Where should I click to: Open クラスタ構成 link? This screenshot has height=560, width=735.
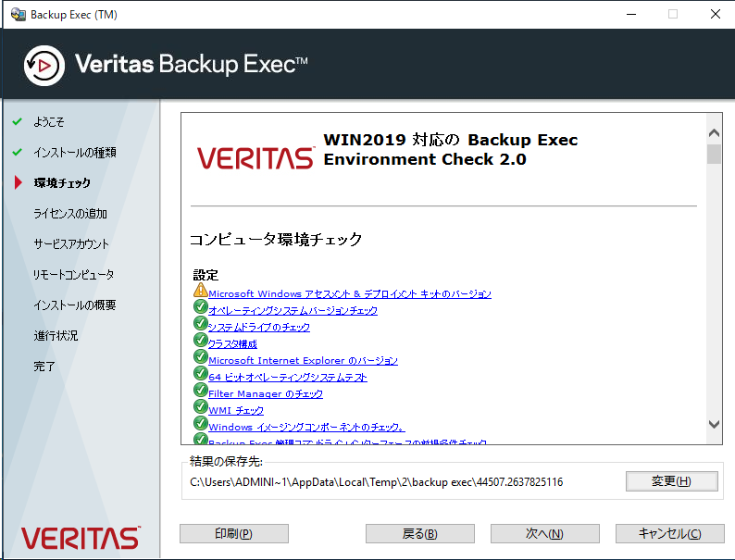pos(232,344)
